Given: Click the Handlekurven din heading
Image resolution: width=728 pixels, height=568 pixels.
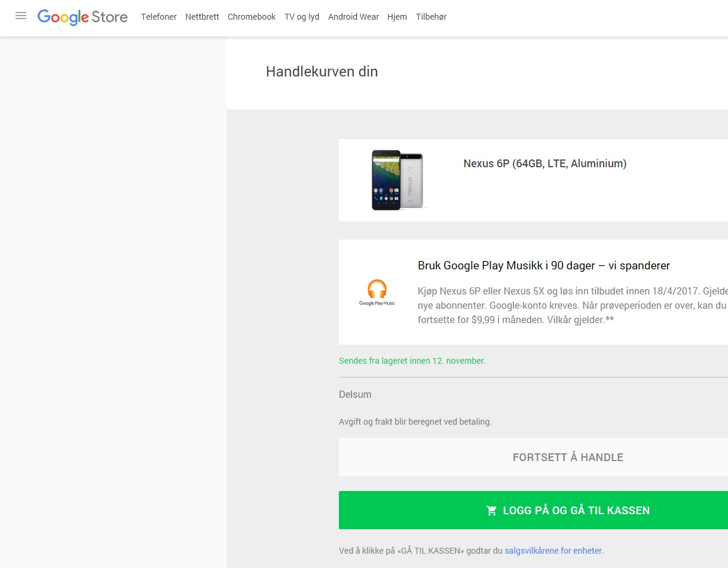Looking at the screenshot, I should [x=322, y=72].
